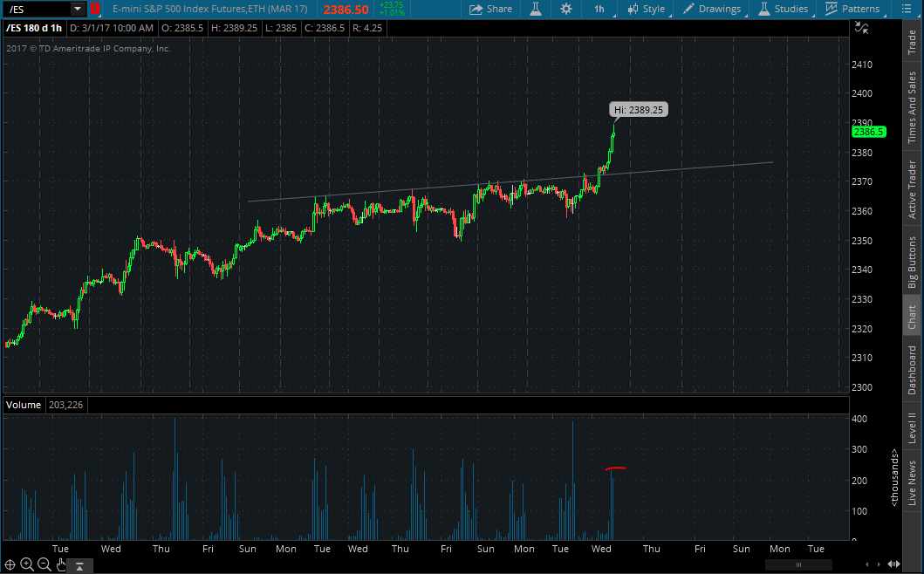Click the horizontal time scrollbar thumb
924x574 pixels.
coord(798,564)
